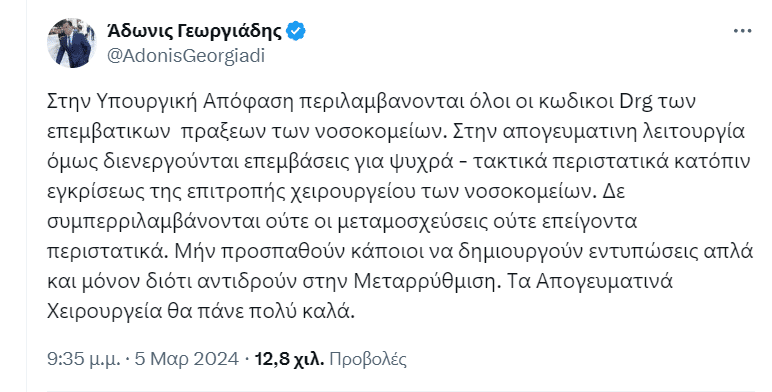Click the word επείγοντα in tweet
This screenshot has width=772, height=392.
coord(588,222)
